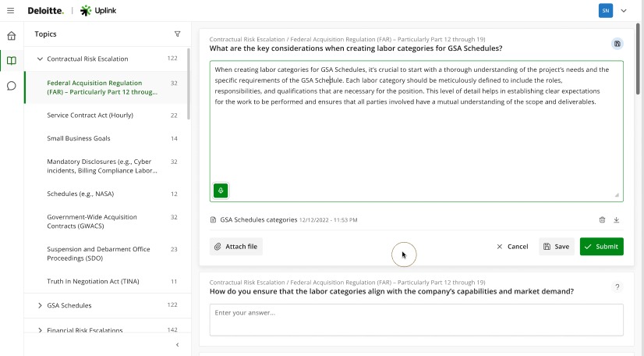Select the Mandatory Disclosures topic
Image resolution: width=644 pixels, height=356 pixels.
(107, 166)
